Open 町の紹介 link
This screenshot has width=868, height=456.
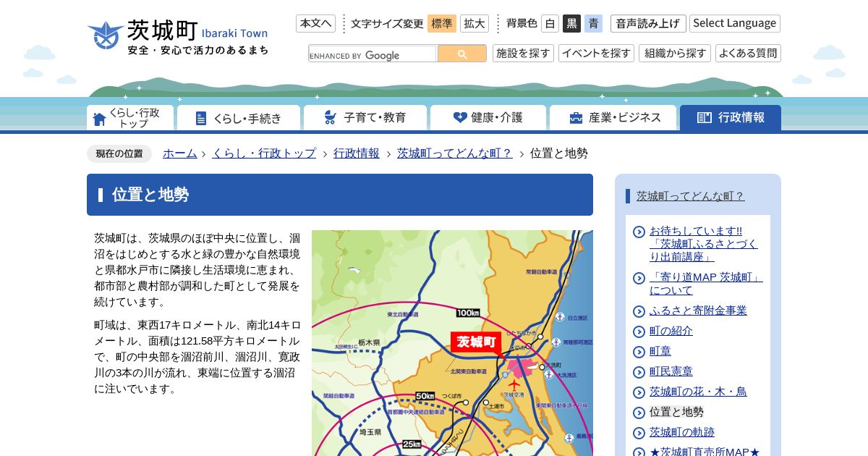pos(671,331)
